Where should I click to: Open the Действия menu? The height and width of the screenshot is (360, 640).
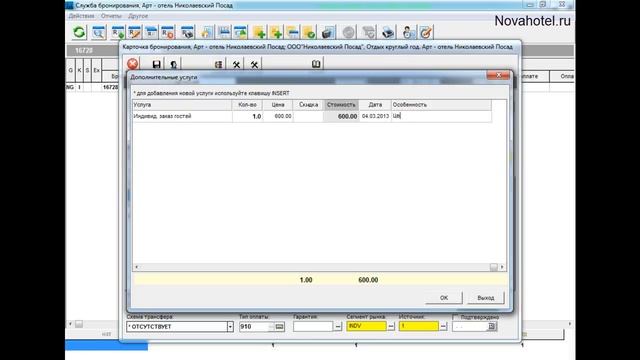click(x=81, y=16)
